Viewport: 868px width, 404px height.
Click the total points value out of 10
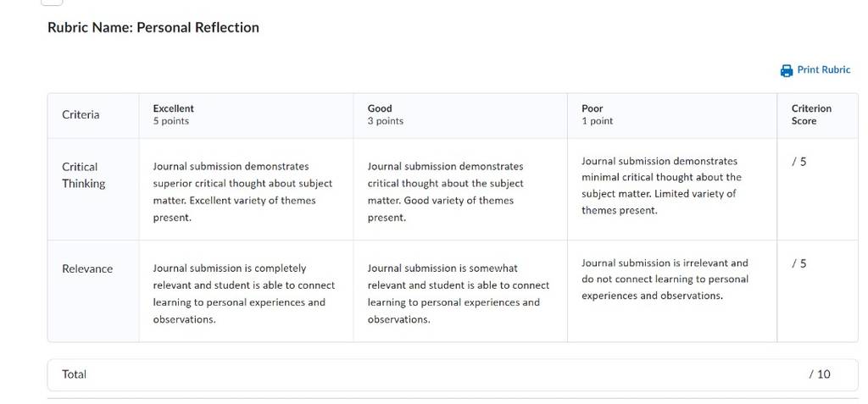(820, 374)
